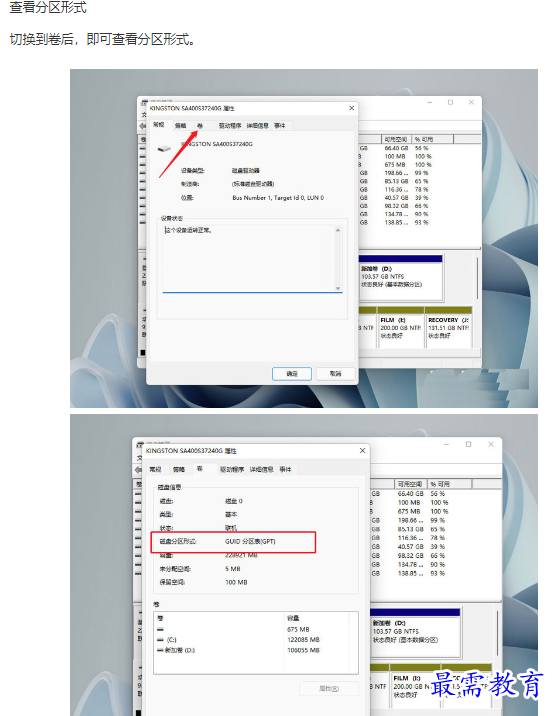Select the 新加卷 (D:) partition block in the bottom screenshot
Screen dimensions: 552x716
click(x=415, y=635)
